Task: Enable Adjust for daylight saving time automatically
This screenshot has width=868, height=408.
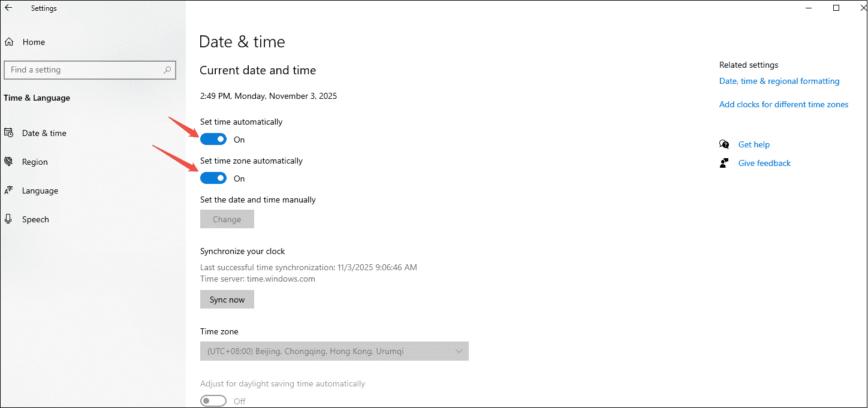Action: pos(213,400)
